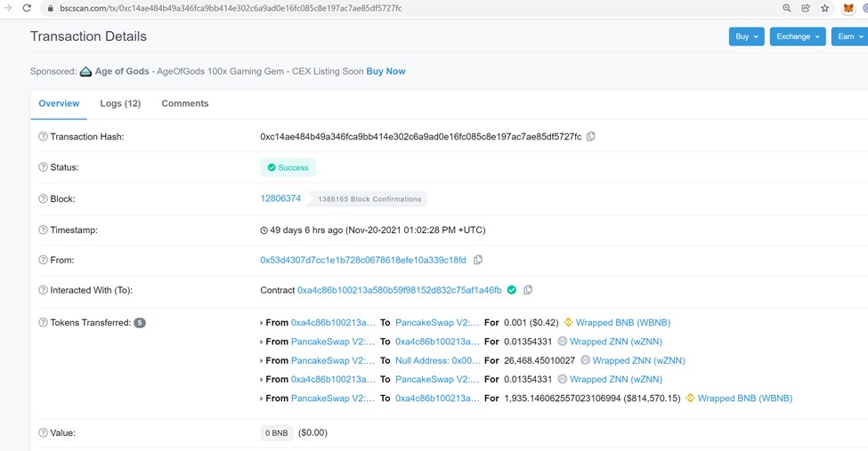The image size is (868, 451).
Task: Click the browser address bar URL
Action: click(x=231, y=8)
